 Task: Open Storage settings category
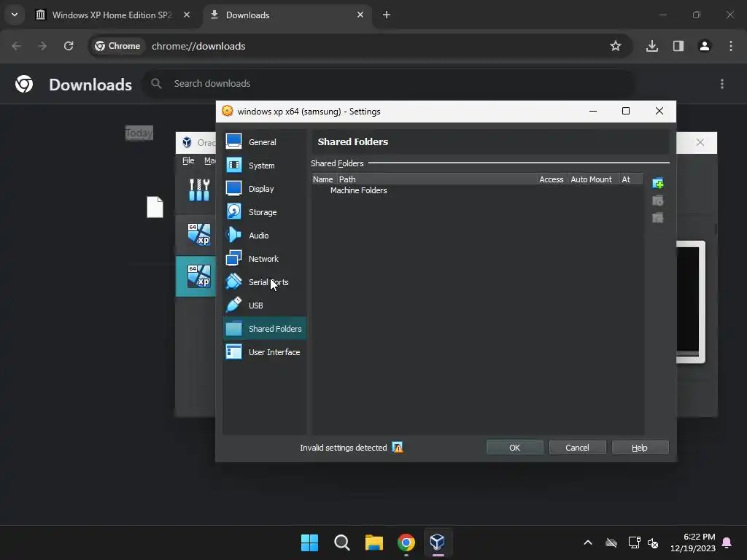[x=264, y=212]
